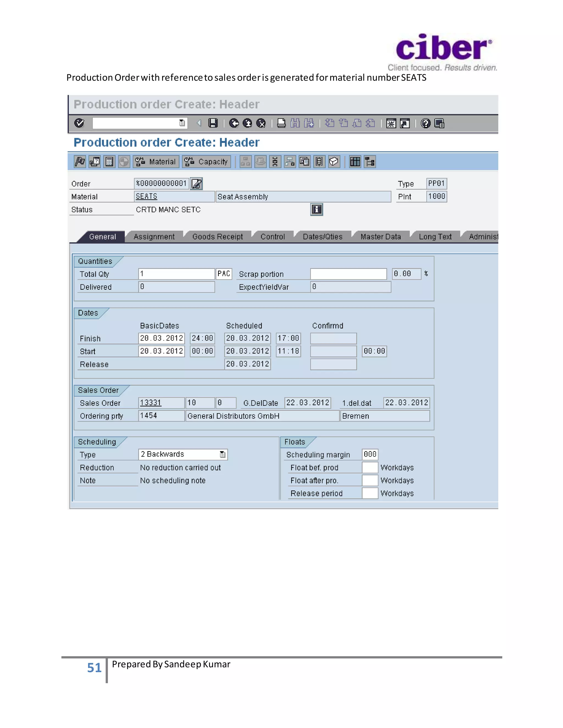Switch to the General tab

click(102, 237)
